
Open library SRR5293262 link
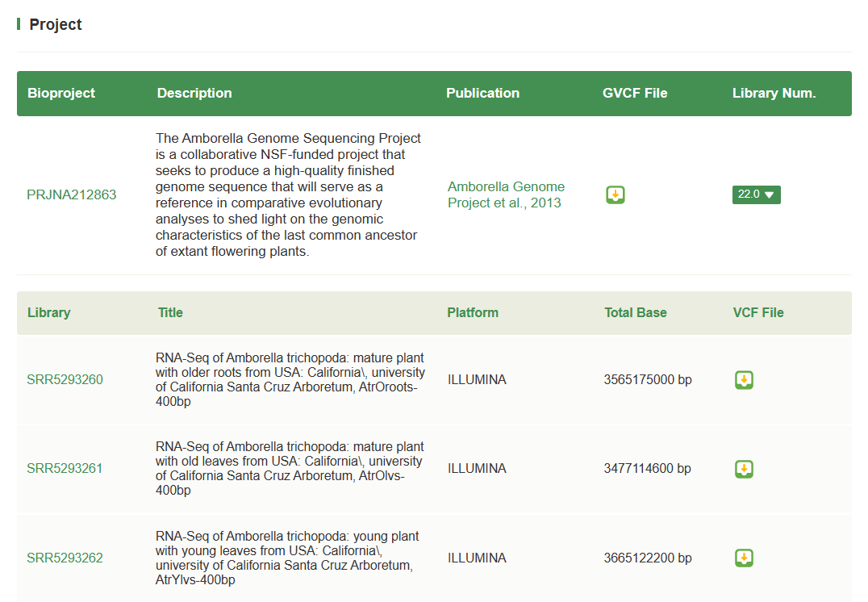[x=65, y=558]
